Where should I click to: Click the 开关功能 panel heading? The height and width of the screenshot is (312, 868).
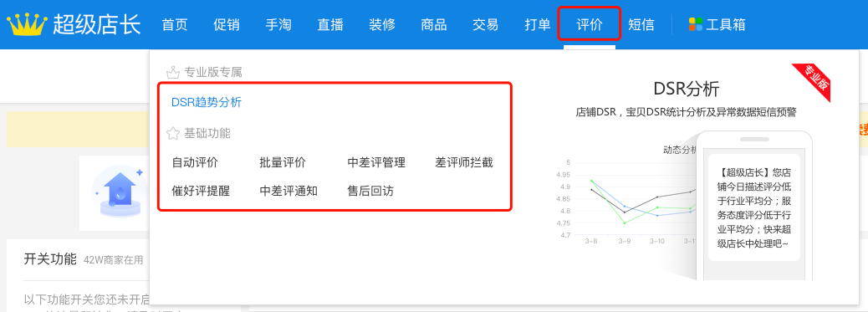pos(50,258)
